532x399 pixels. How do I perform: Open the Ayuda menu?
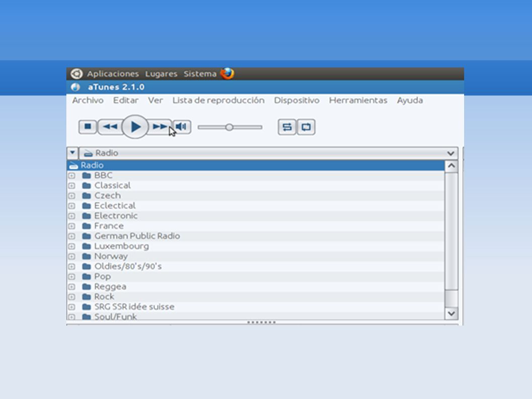tap(410, 101)
